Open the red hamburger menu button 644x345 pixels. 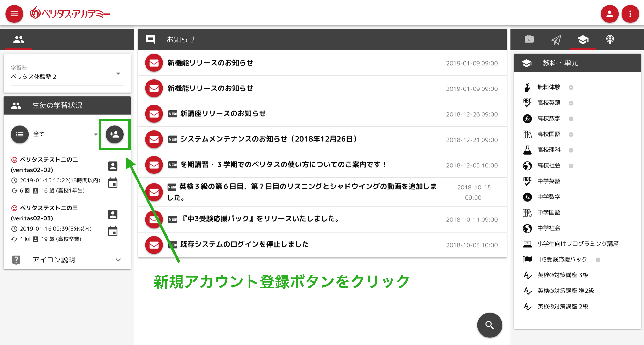[x=14, y=14]
